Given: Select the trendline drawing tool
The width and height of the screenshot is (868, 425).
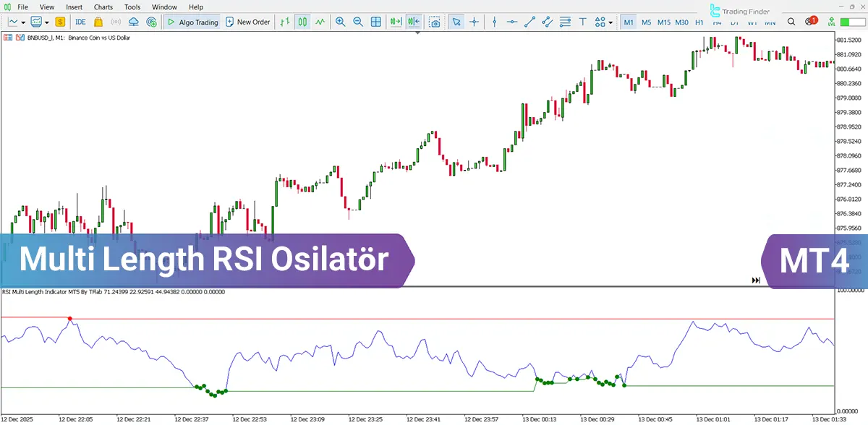Looking at the screenshot, I should click(x=529, y=22).
